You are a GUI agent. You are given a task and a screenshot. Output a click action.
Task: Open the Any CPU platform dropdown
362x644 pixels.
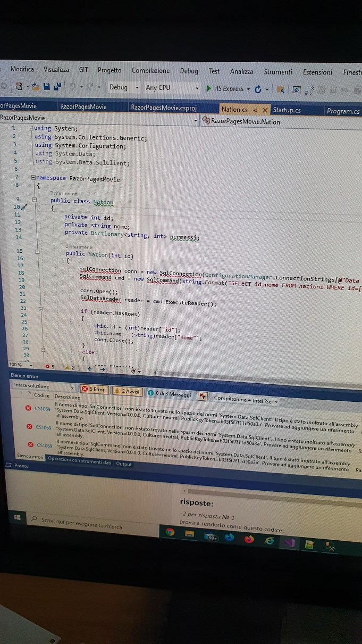[x=172, y=88]
